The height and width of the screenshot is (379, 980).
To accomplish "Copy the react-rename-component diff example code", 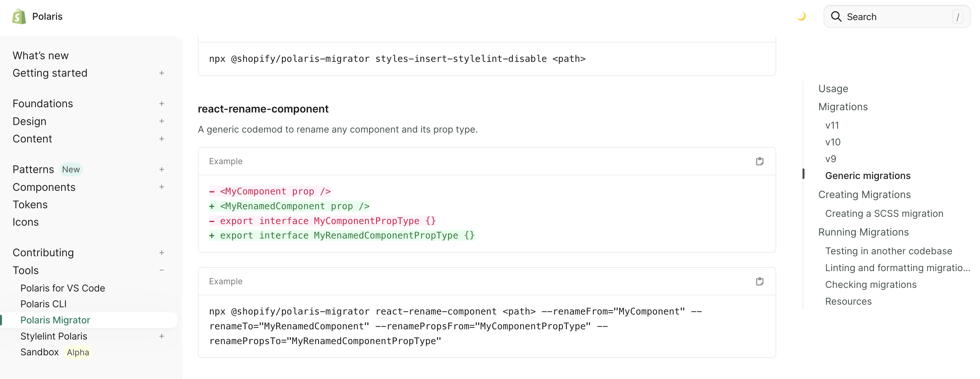I will 759,161.
